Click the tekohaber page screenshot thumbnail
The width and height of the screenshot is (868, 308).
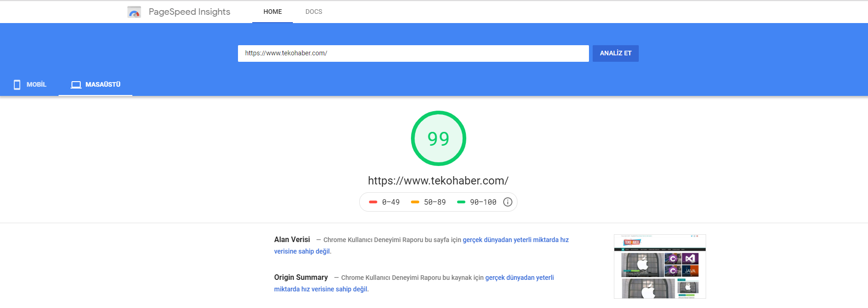660,267
